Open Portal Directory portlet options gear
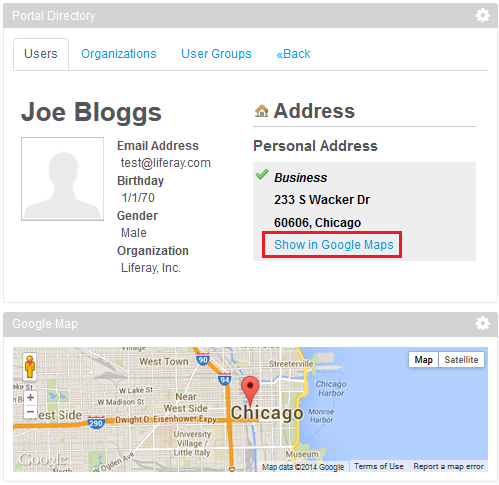499x485 pixels. pos(482,15)
